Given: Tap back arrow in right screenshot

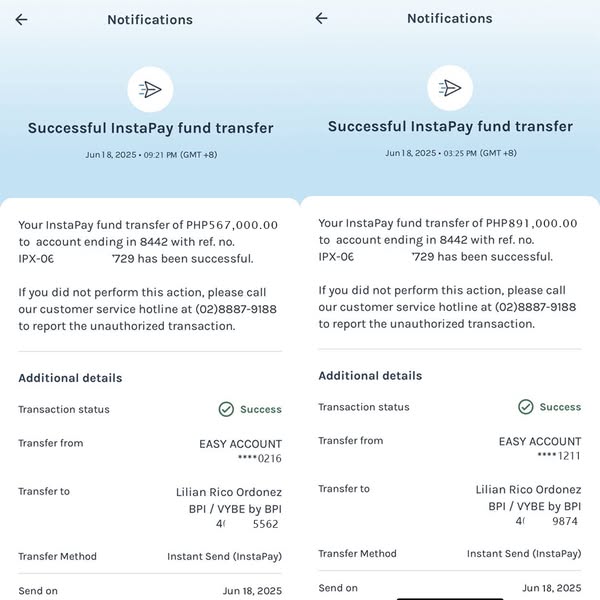Looking at the screenshot, I should (321, 18).
